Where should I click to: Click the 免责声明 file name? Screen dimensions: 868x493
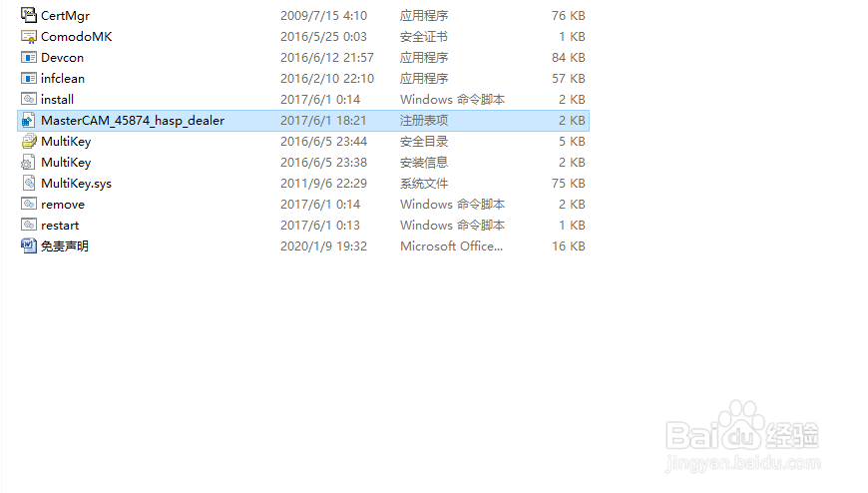pyautogui.click(x=65, y=246)
